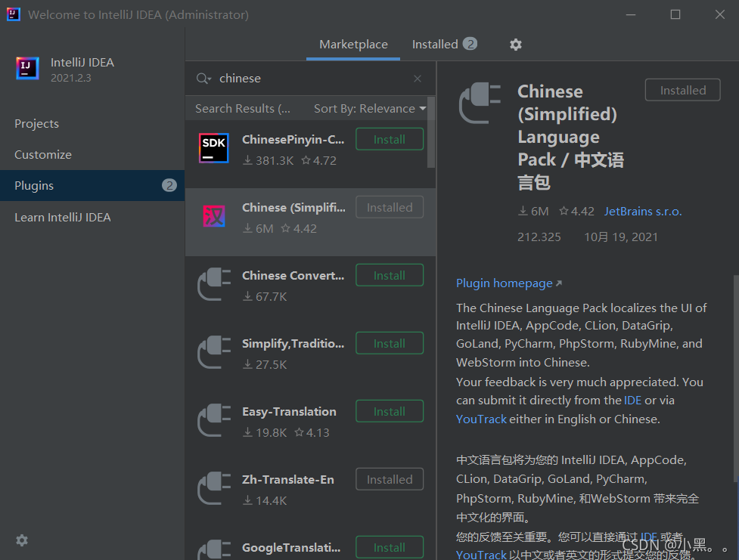739x560 pixels.
Task: Click the version number 212.325
Action: (x=539, y=237)
